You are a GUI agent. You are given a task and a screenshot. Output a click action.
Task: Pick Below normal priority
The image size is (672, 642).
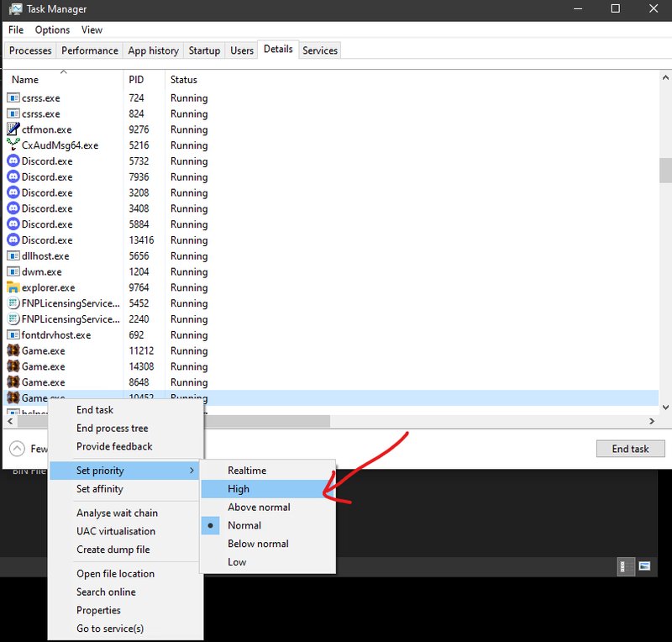(x=268, y=544)
